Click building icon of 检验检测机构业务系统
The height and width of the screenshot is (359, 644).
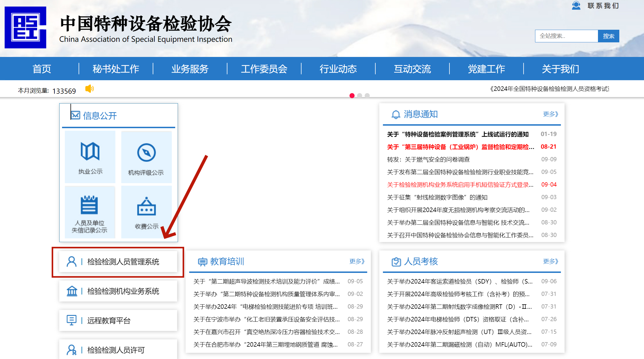tap(72, 291)
